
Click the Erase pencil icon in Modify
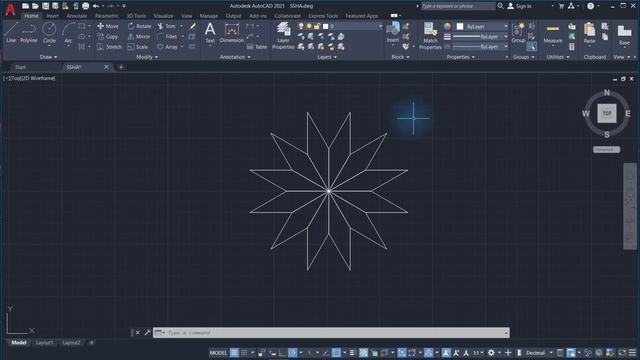(x=193, y=26)
